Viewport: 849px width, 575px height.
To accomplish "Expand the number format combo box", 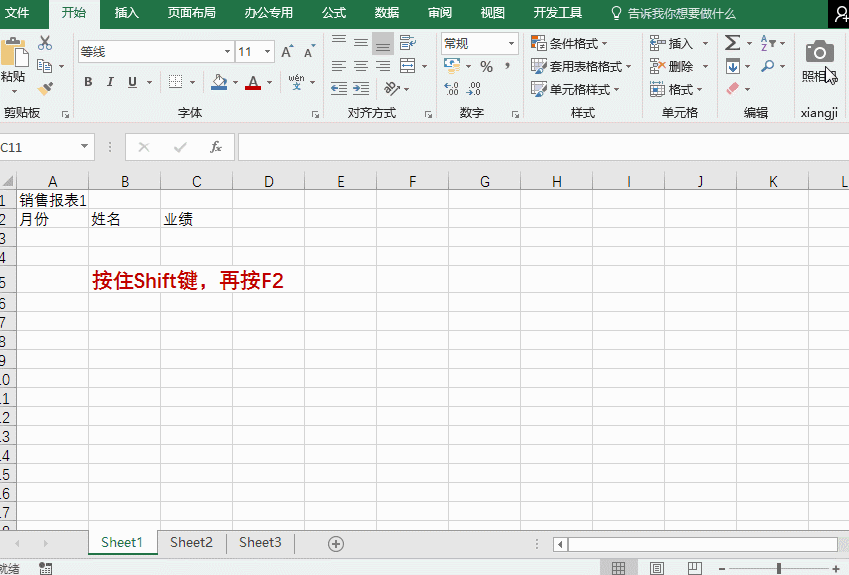I will (x=511, y=44).
